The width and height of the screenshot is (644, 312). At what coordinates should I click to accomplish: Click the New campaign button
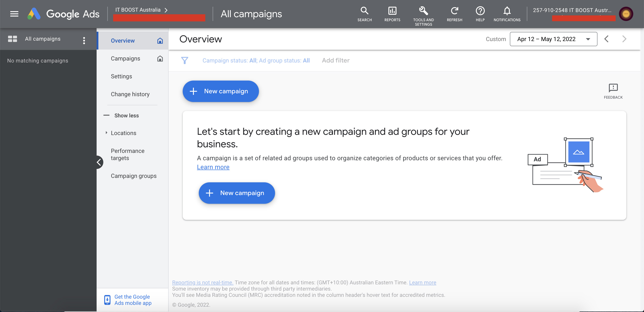click(220, 91)
